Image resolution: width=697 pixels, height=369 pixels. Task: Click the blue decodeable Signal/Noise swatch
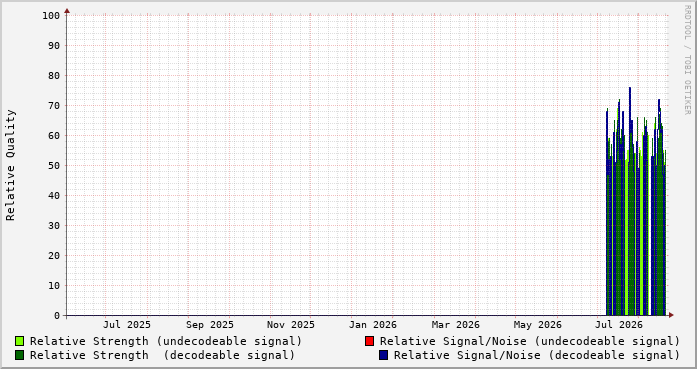(x=383, y=355)
